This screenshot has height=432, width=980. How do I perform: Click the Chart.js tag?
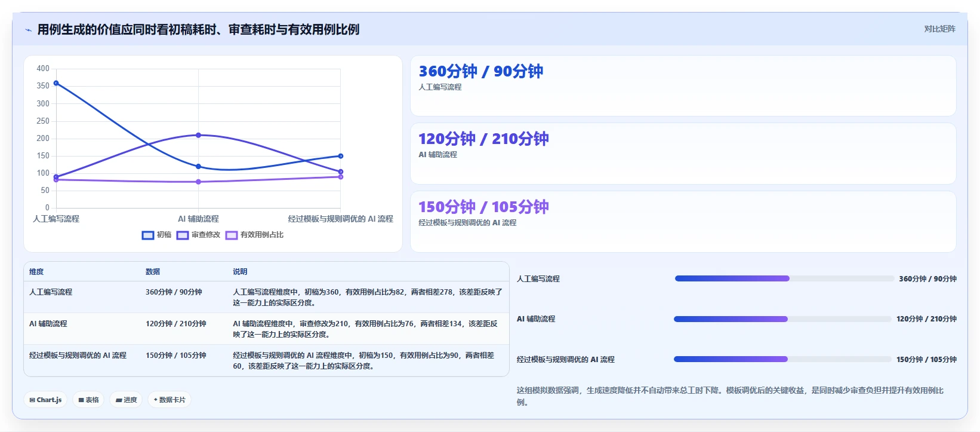[45, 400]
